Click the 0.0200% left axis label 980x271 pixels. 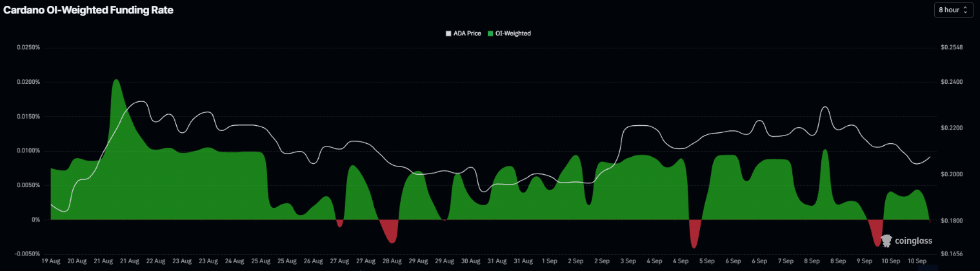(x=29, y=82)
